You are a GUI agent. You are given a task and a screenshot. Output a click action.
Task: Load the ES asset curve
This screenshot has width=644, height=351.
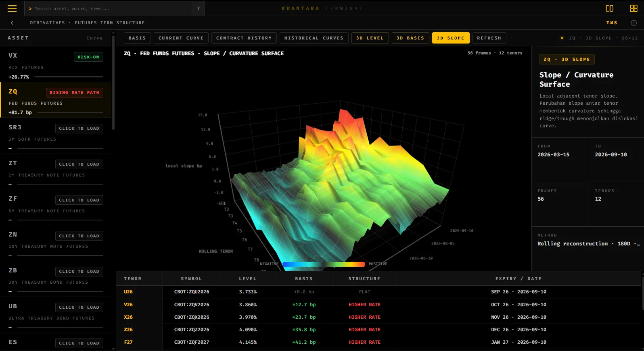coord(79,343)
